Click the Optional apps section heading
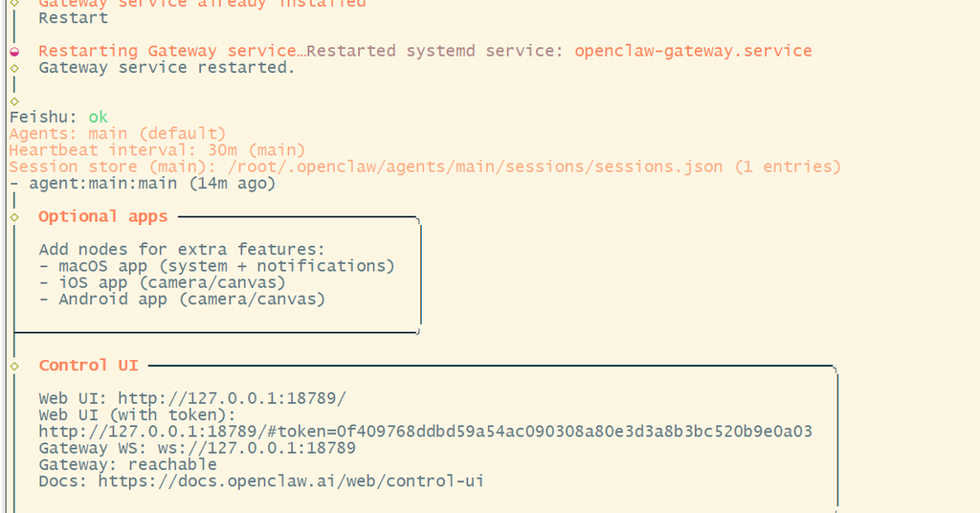 pos(102,216)
